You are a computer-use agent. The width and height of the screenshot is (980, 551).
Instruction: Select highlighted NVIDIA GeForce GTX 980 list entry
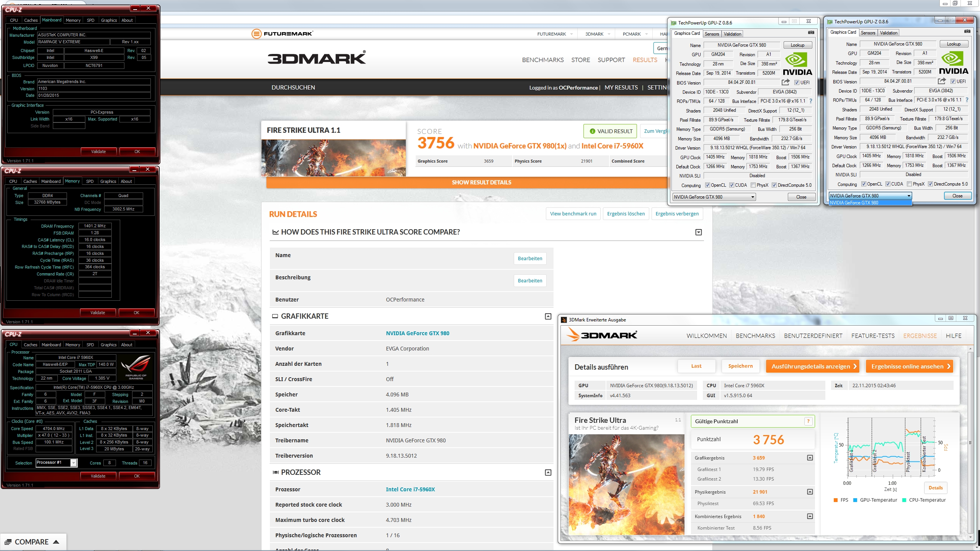(x=870, y=203)
